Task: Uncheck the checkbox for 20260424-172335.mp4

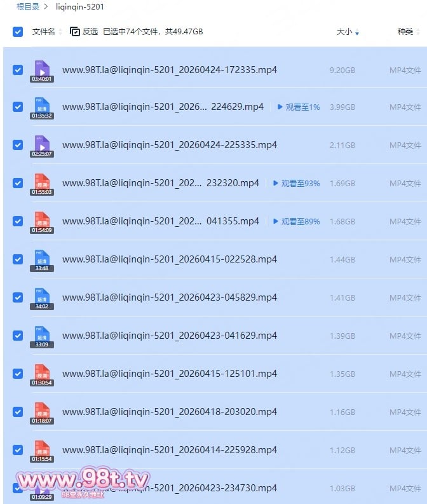Action: 18,70
